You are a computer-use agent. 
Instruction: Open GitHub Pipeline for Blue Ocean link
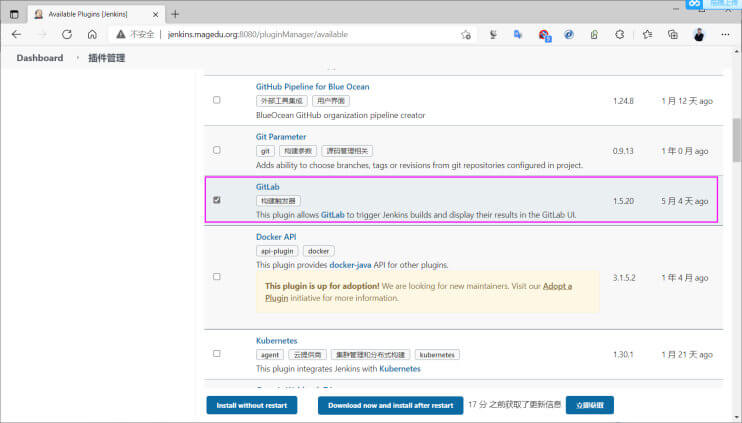click(312, 87)
